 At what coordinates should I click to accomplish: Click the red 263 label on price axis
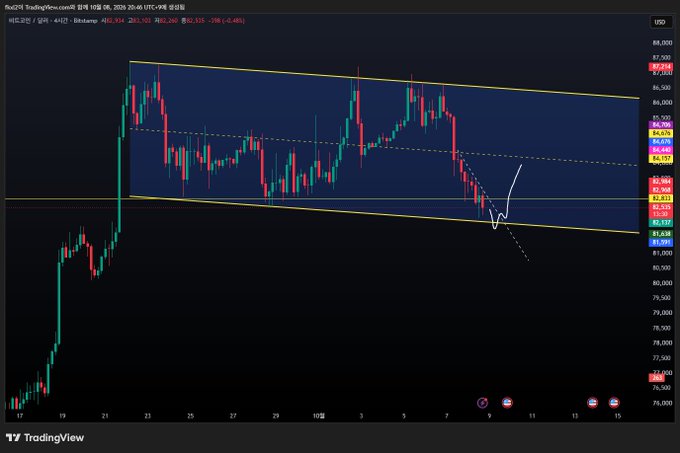[657, 378]
